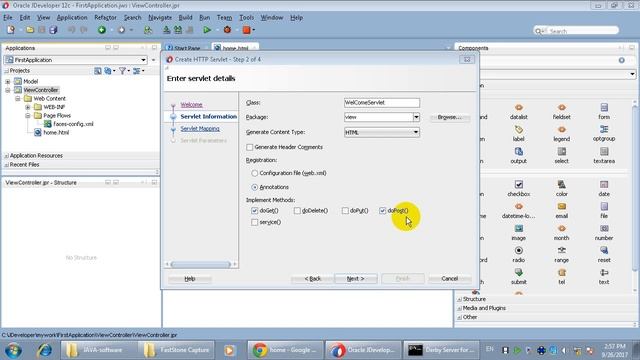The image size is (640, 360).
Task: Toggle Generate Header Comments checkbox
Action: (249, 147)
